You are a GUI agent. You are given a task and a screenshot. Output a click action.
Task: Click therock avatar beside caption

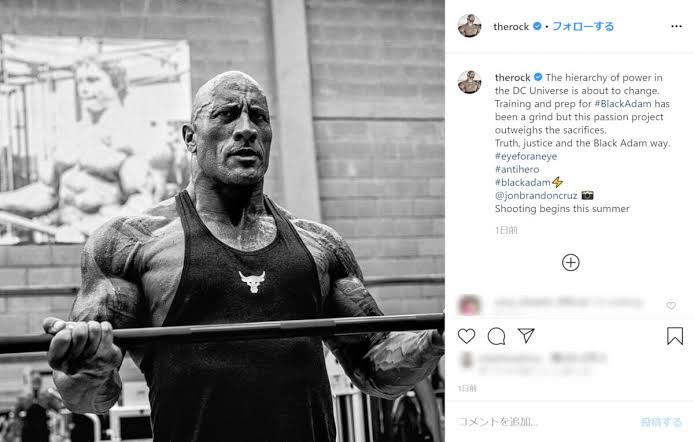click(469, 81)
